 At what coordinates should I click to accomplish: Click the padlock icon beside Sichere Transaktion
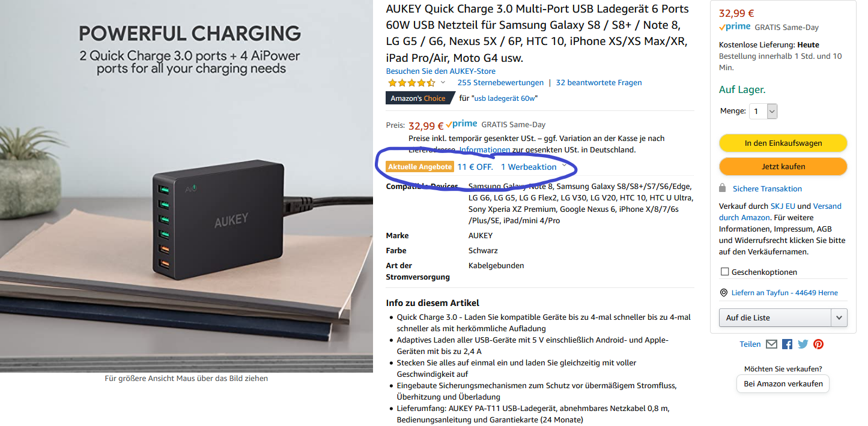(723, 188)
